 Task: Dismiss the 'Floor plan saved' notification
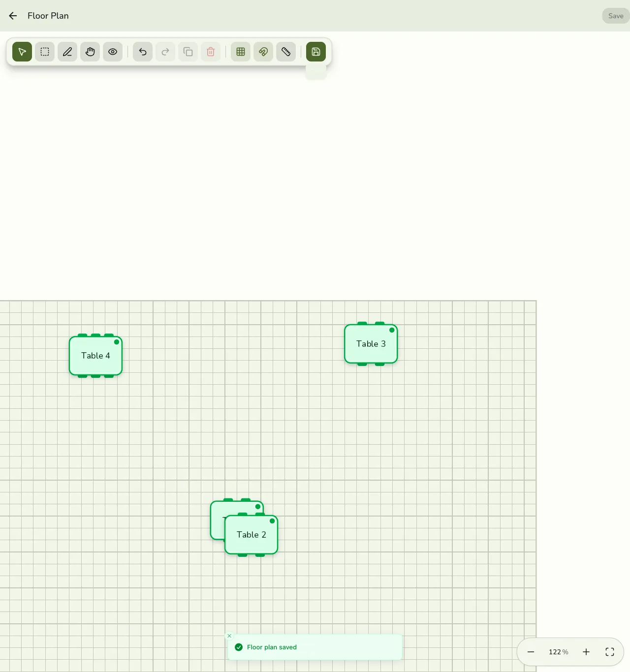point(229,636)
